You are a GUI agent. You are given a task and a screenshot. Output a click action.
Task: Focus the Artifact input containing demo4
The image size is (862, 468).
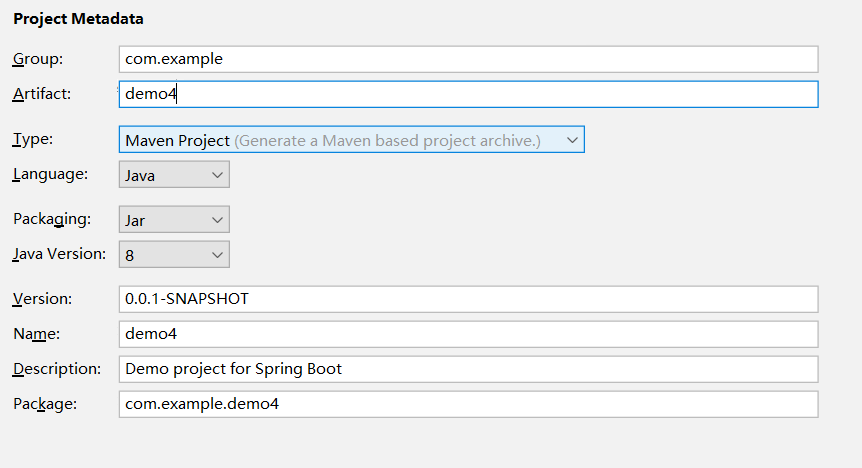tap(468, 94)
